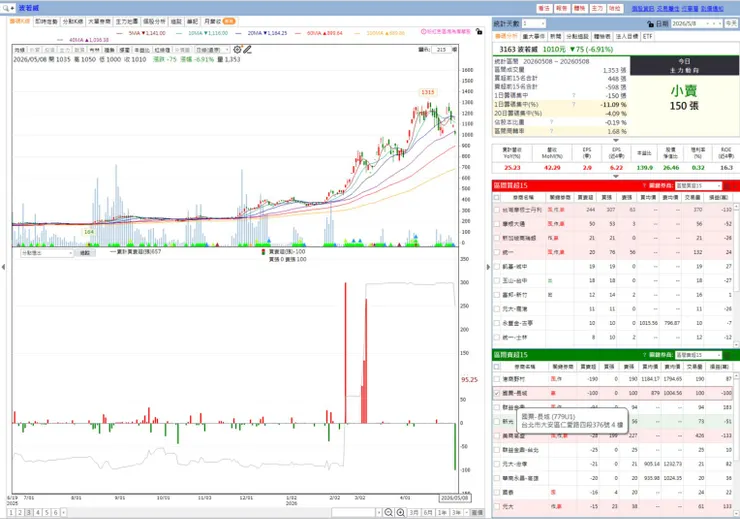Open the 法人目標 tab in the right panel
Screen dimensions: 740x519
627,36
